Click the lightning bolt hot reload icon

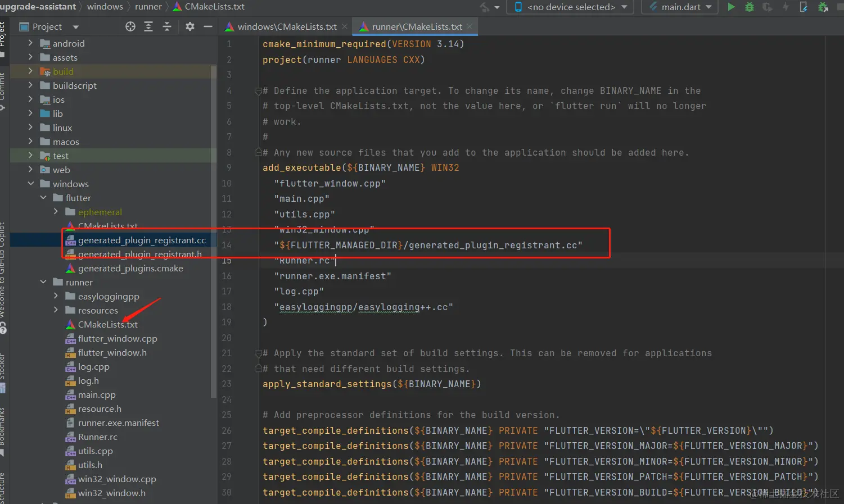[x=786, y=7]
